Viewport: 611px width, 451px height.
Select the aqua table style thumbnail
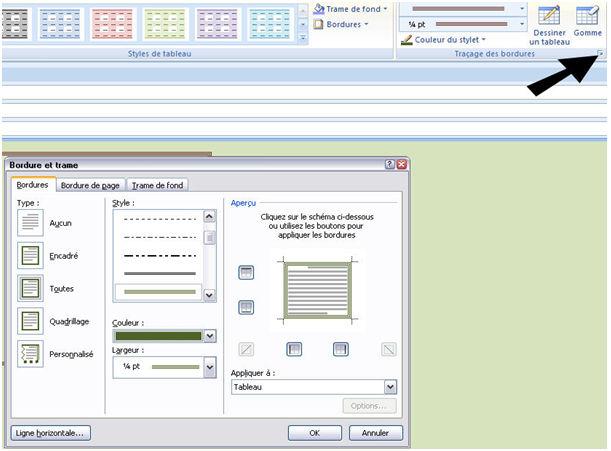click(270, 24)
